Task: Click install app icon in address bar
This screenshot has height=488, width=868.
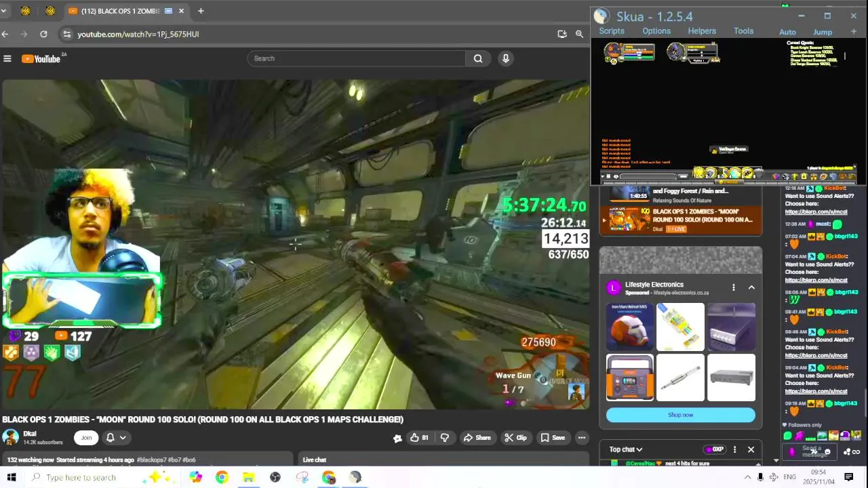Action: [562, 34]
